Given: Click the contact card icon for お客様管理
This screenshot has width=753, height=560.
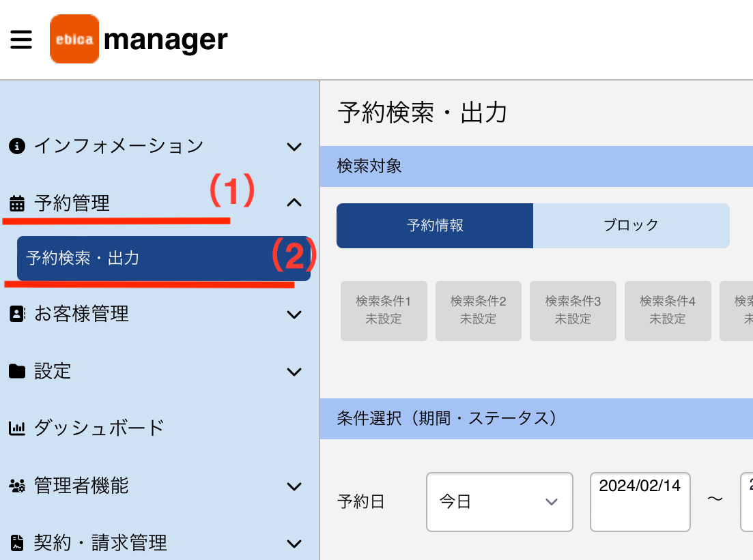Looking at the screenshot, I should [x=17, y=314].
